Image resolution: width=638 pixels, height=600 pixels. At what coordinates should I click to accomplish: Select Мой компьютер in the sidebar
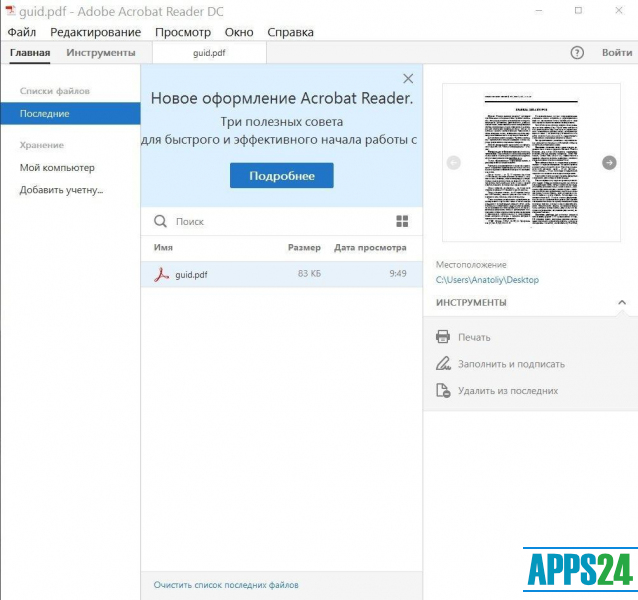tap(57, 168)
